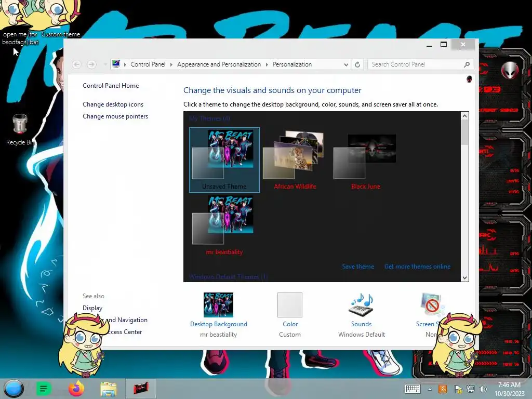Screen dimensions: 532x399
Task: Open the Start orb button
Action: [x=14, y=389]
